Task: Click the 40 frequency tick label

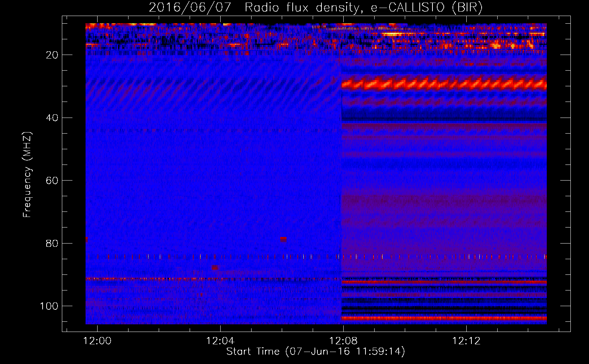Action: [52, 118]
